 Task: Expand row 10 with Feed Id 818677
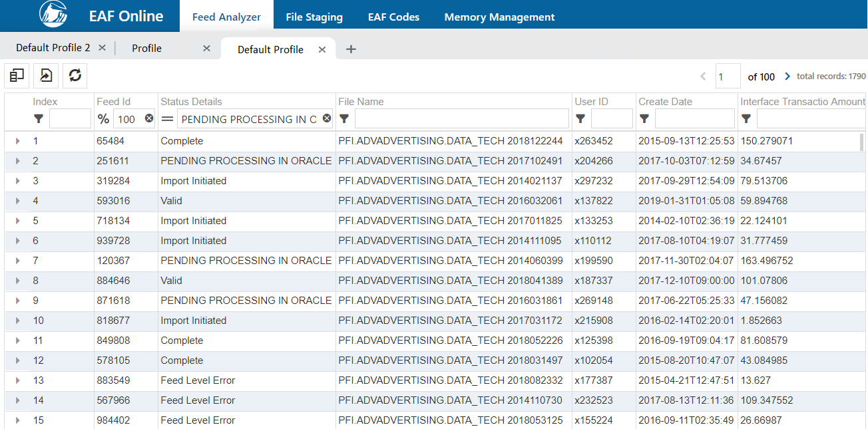tap(17, 321)
